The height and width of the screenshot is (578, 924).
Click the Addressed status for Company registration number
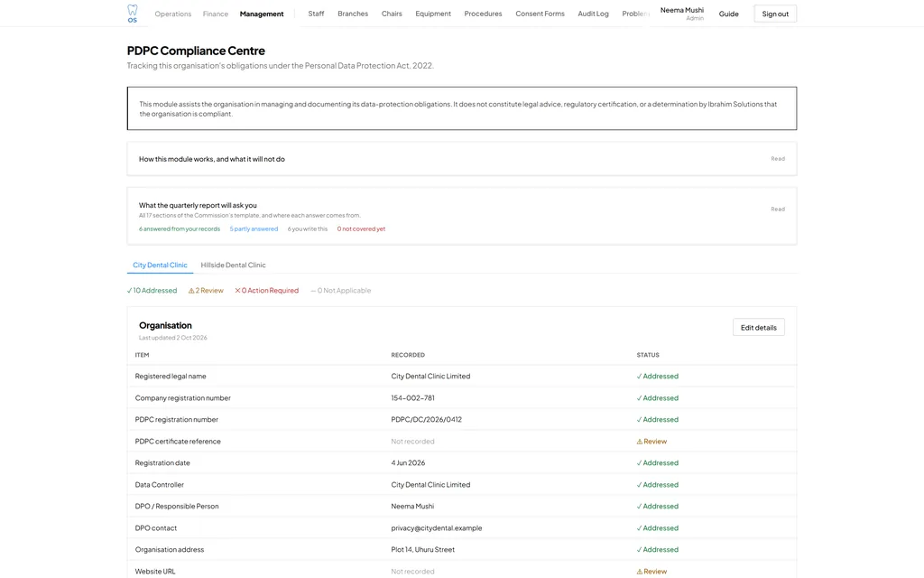657,398
